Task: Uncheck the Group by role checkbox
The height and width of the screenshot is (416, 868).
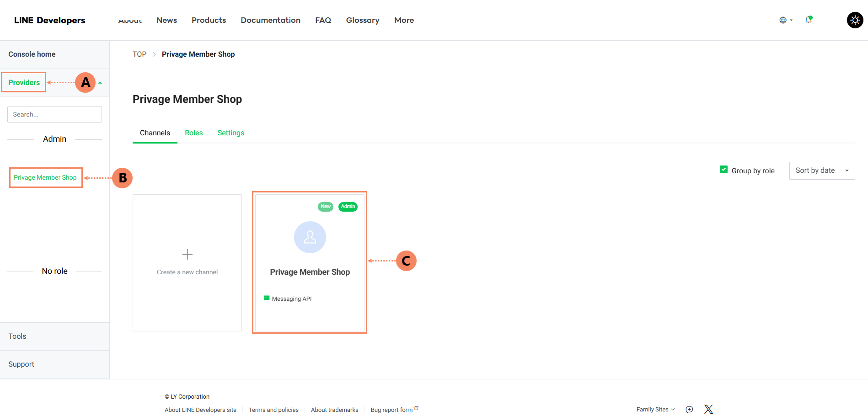Action: click(723, 170)
